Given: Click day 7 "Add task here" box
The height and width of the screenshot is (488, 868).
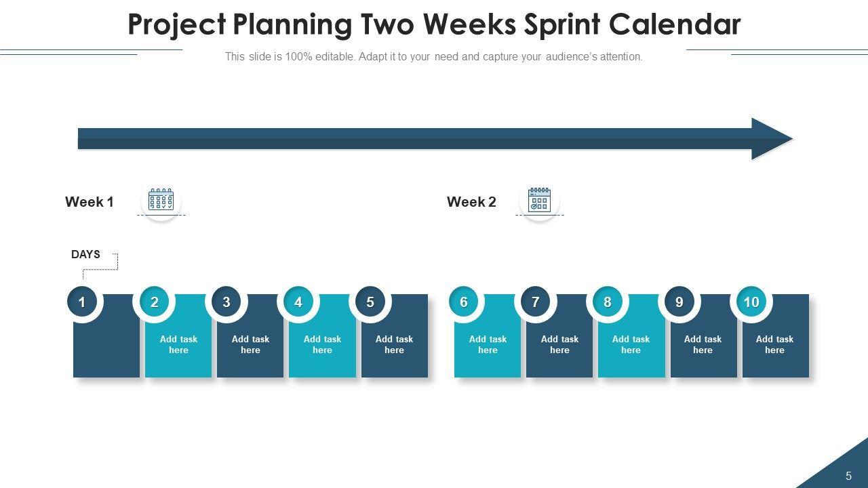Looking at the screenshot, I should (559, 345).
